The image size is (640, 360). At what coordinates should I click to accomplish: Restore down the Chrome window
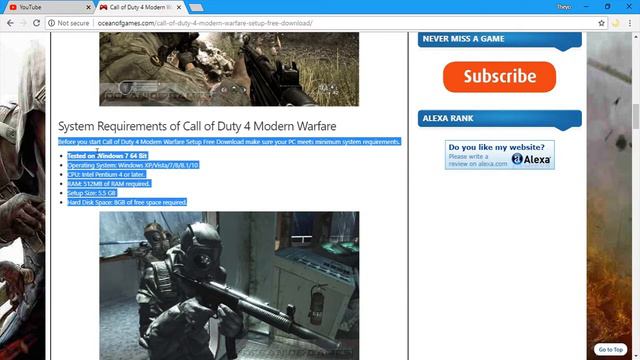click(607, 7)
